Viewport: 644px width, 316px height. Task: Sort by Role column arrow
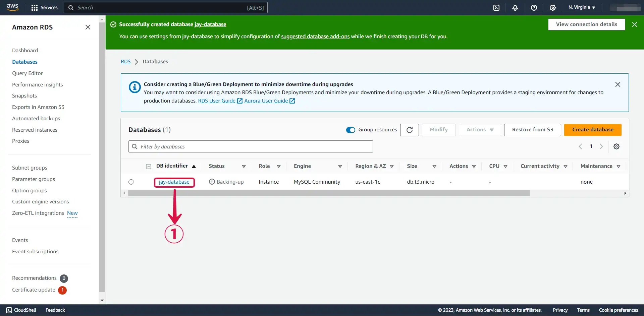279,167
